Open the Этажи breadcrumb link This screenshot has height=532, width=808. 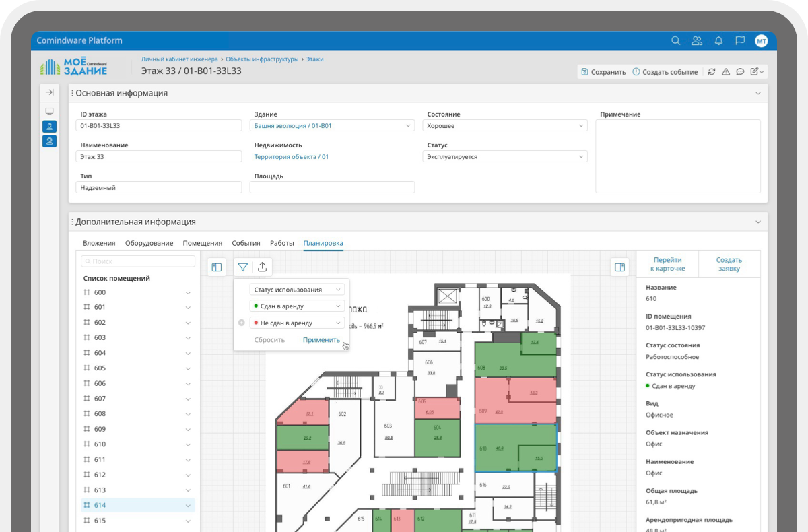(314, 59)
